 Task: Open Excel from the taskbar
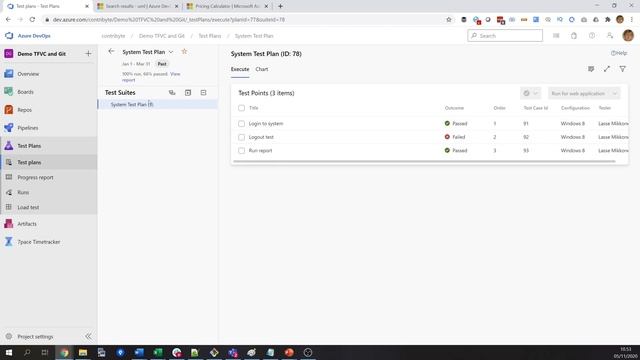coord(158,352)
